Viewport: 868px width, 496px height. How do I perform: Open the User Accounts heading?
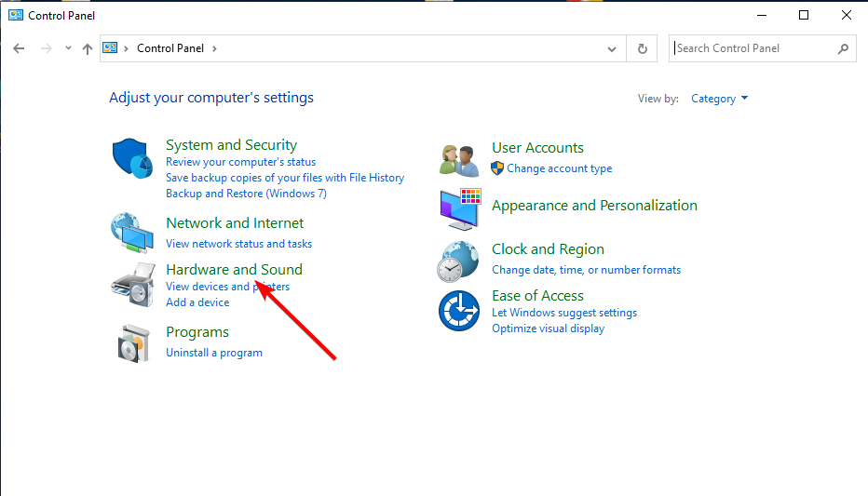[x=537, y=148]
